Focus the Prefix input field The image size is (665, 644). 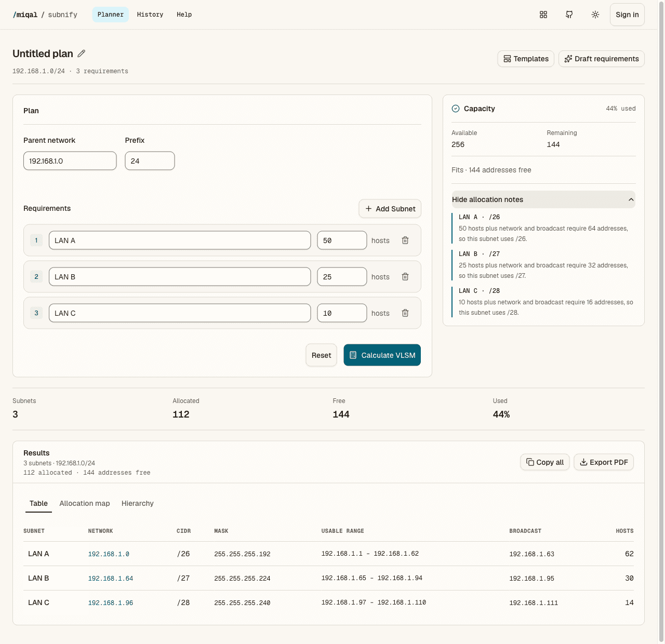(x=150, y=161)
